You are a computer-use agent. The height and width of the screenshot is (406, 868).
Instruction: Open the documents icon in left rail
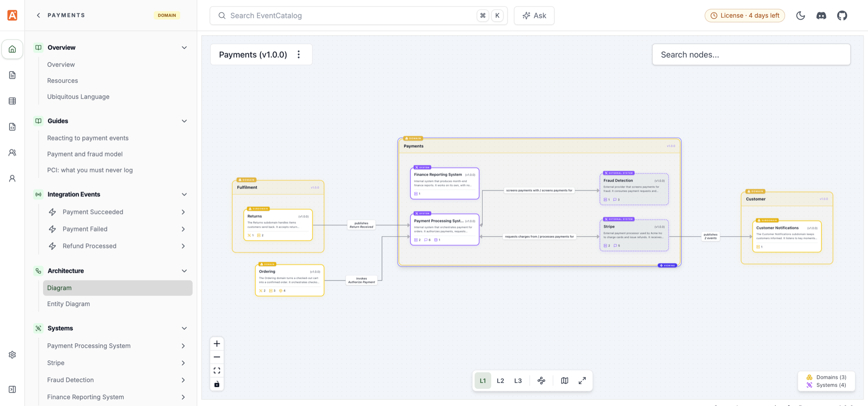pyautogui.click(x=12, y=75)
